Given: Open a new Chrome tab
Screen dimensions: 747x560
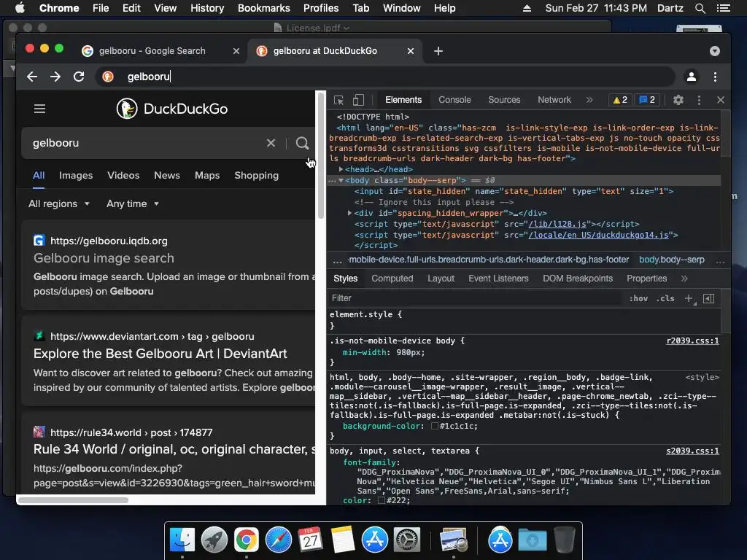Looking at the screenshot, I should coord(438,51).
